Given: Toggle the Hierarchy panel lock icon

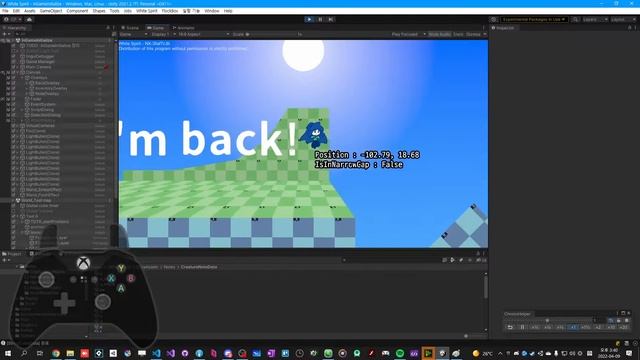Looking at the screenshot, I should tap(108, 28).
